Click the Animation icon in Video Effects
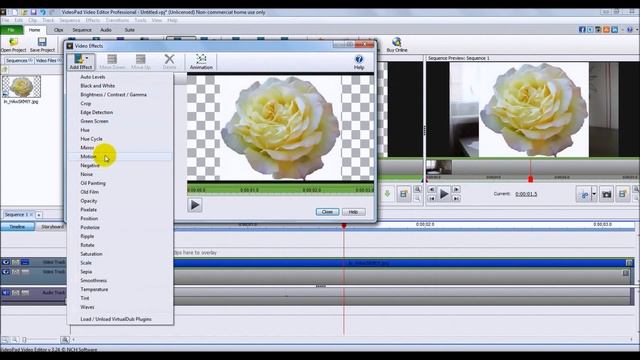 click(201, 62)
